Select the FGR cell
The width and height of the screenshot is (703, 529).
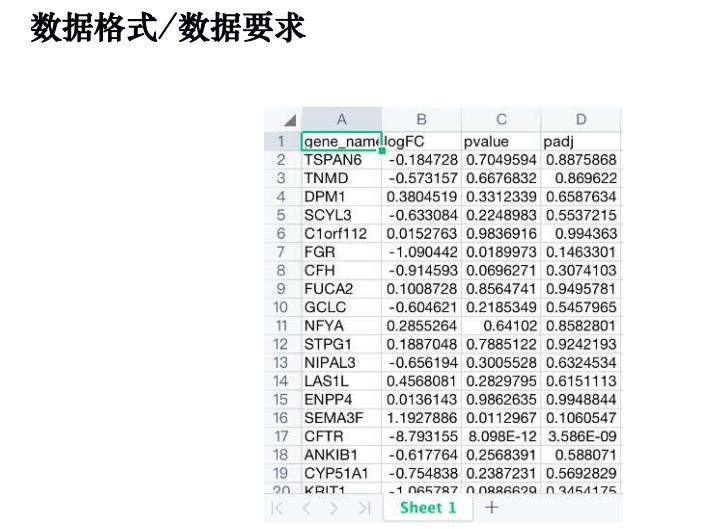(x=342, y=252)
